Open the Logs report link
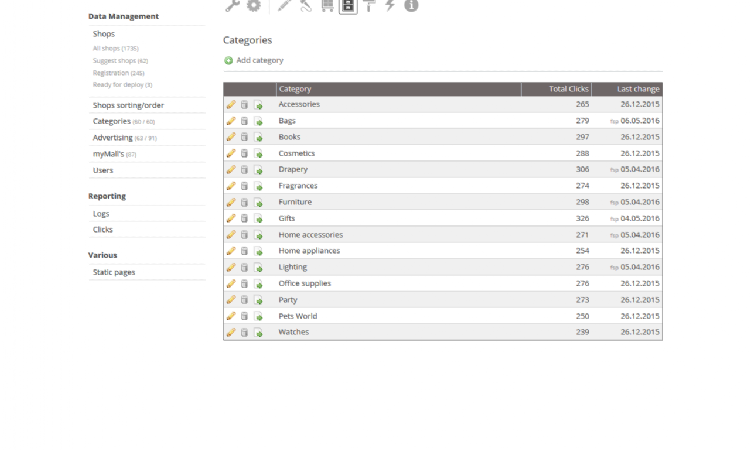The width and height of the screenshot is (750, 450). point(101,213)
